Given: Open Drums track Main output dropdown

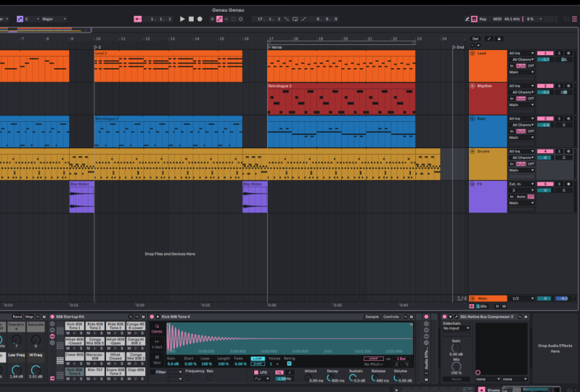Looking at the screenshot, I should (521, 170).
